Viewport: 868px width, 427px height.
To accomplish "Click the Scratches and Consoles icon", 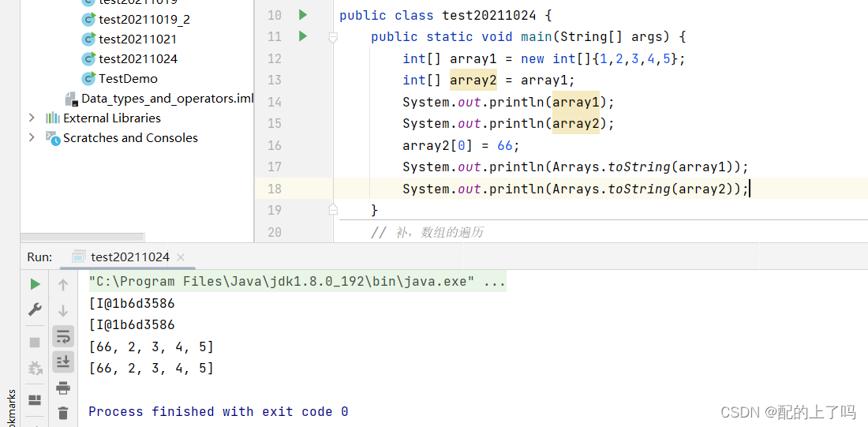I will pyautogui.click(x=53, y=138).
